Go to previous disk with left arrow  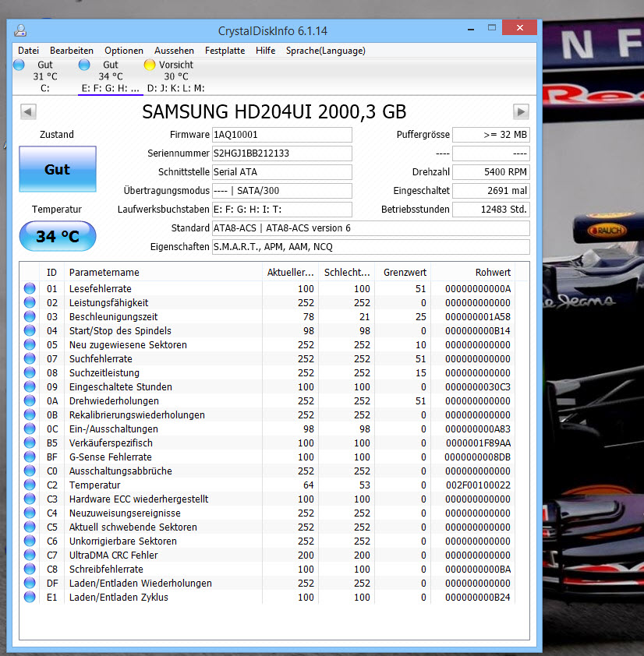point(28,111)
